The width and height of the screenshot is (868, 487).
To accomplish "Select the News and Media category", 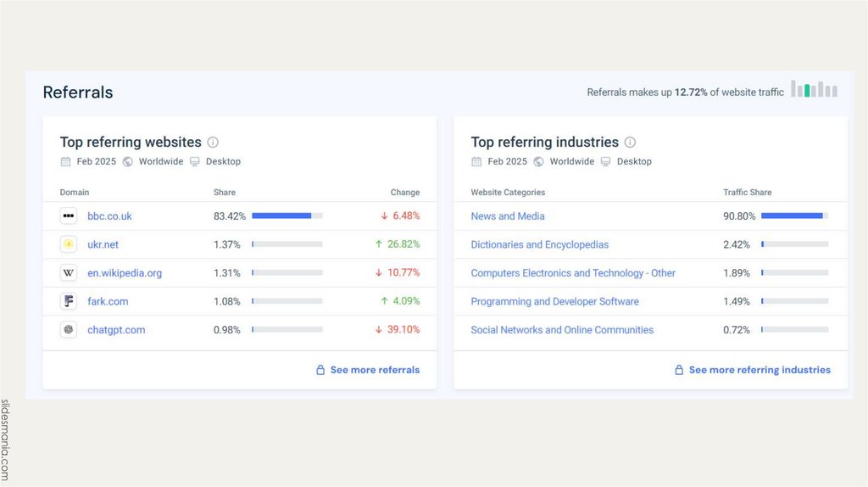I will click(508, 216).
